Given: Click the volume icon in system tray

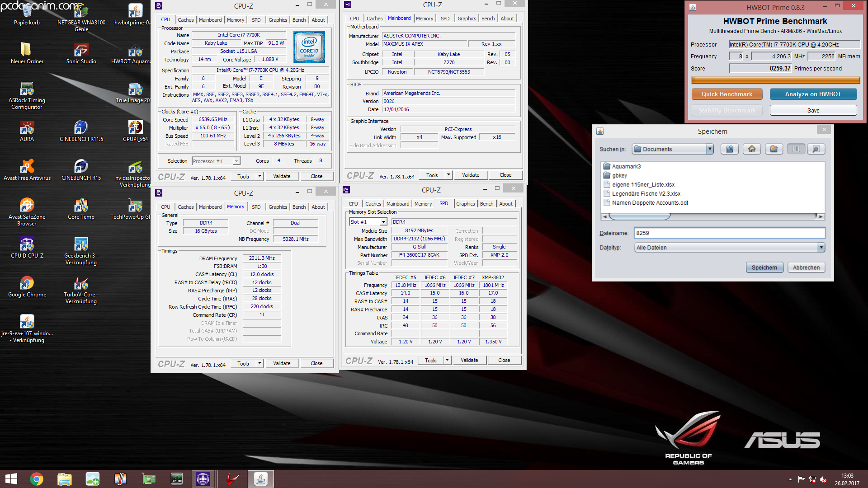Looking at the screenshot, I should point(823,479).
